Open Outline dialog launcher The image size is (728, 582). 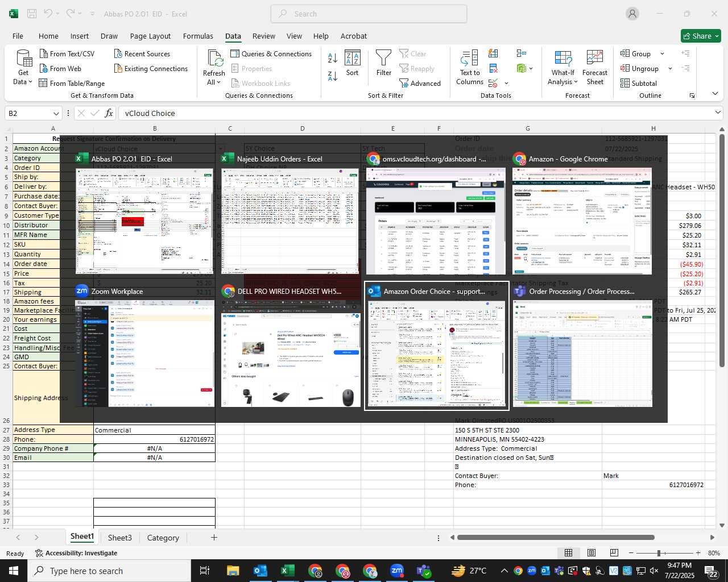click(x=692, y=95)
